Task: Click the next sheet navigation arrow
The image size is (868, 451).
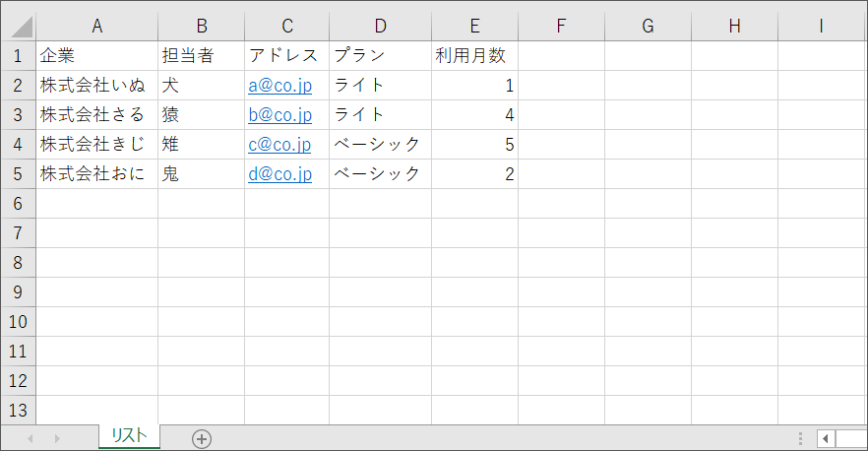Action: pyautogui.click(x=56, y=438)
